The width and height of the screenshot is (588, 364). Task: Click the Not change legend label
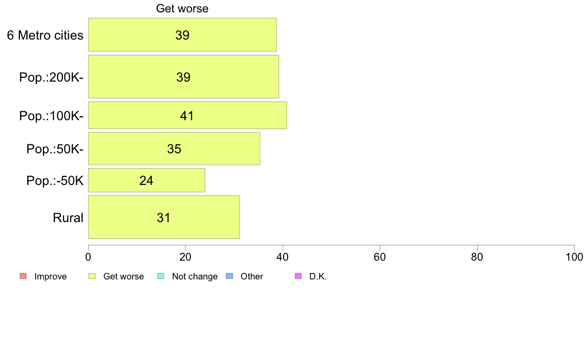[x=195, y=276]
